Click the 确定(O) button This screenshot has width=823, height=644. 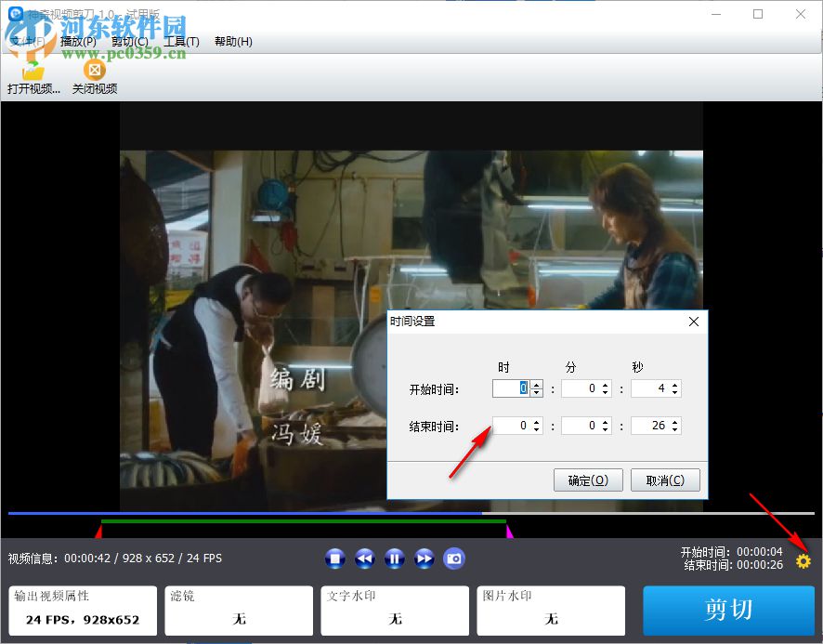click(x=588, y=480)
